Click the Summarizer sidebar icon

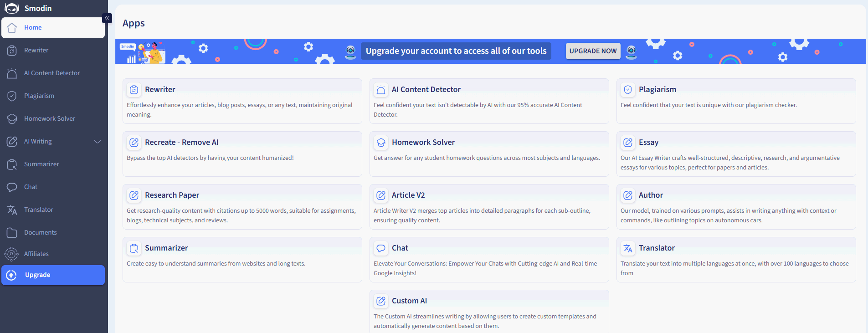click(12, 164)
